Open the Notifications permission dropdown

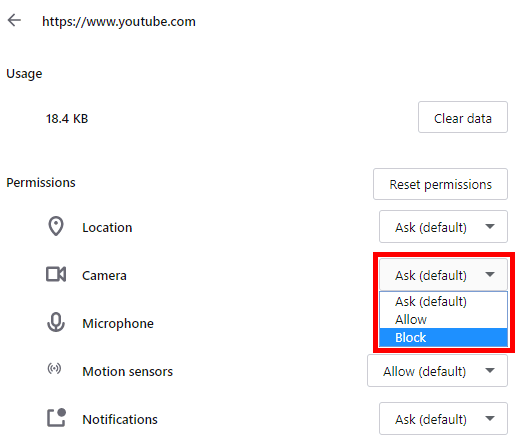(x=443, y=419)
